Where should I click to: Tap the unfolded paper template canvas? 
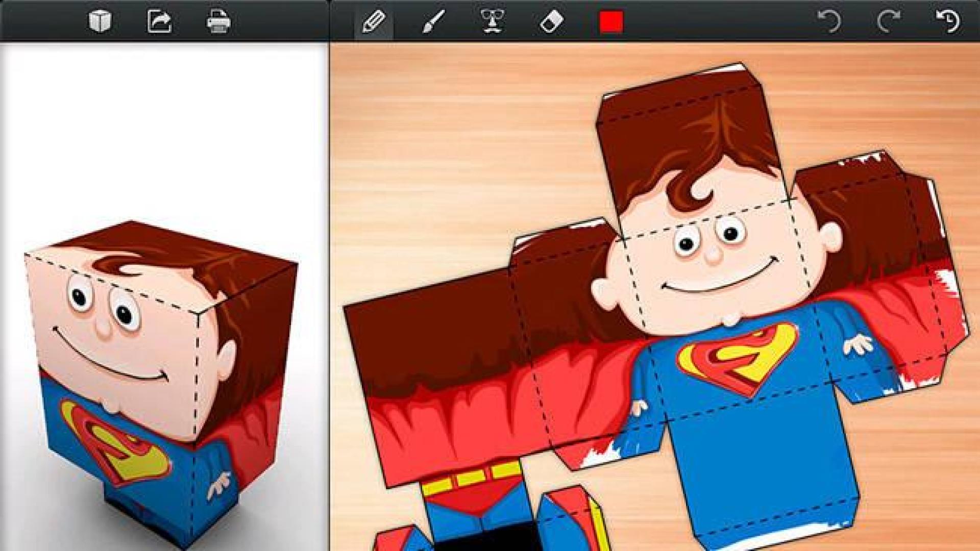pos(655,297)
